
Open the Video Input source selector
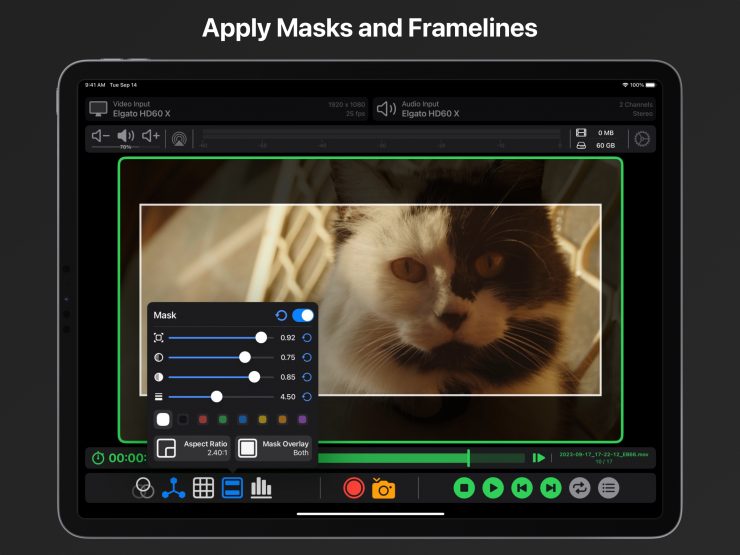point(227,109)
